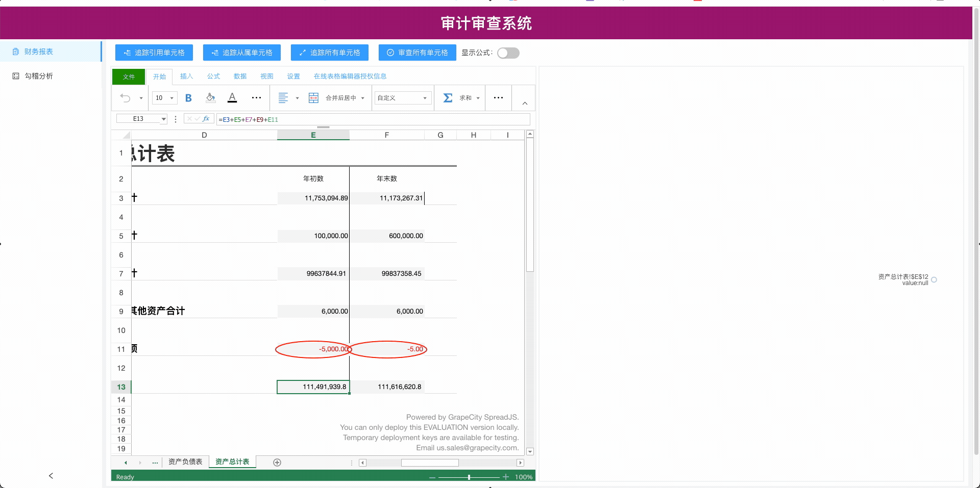This screenshot has height=488, width=980.
Task: Open the E13 name box dropdown
Action: (x=163, y=119)
